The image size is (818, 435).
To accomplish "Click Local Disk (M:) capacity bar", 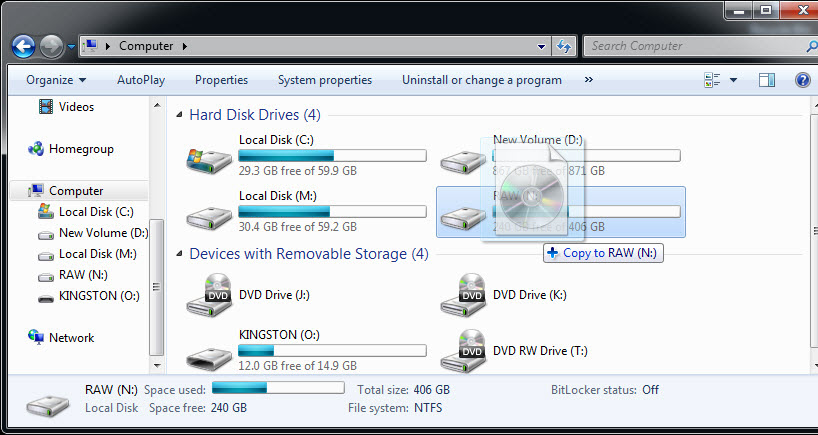I will tap(332, 211).
